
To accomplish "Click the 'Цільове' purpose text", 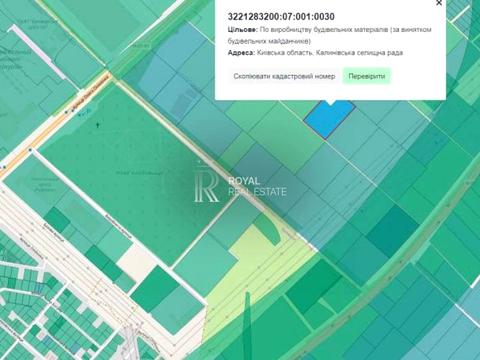I will [x=330, y=35].
